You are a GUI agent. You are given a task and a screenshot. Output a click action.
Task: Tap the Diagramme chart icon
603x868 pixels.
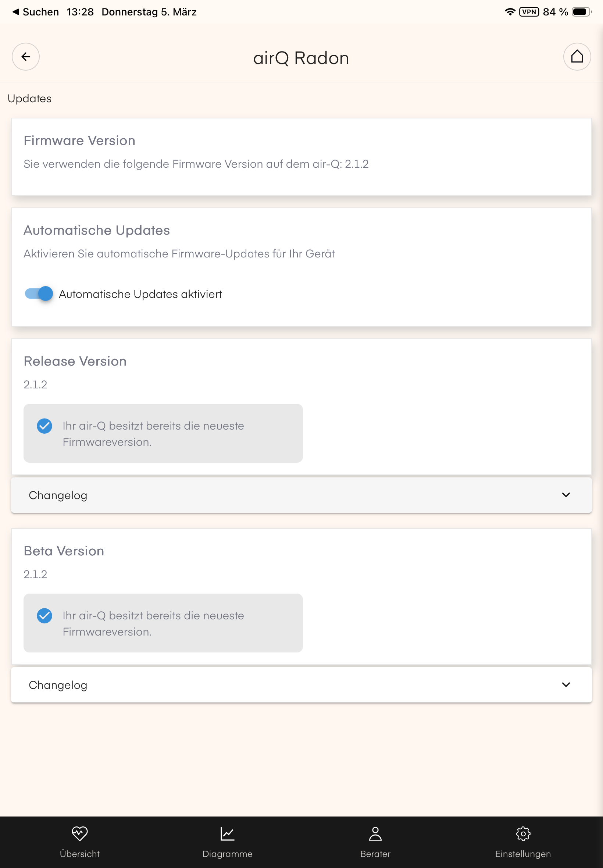[228, 834]
